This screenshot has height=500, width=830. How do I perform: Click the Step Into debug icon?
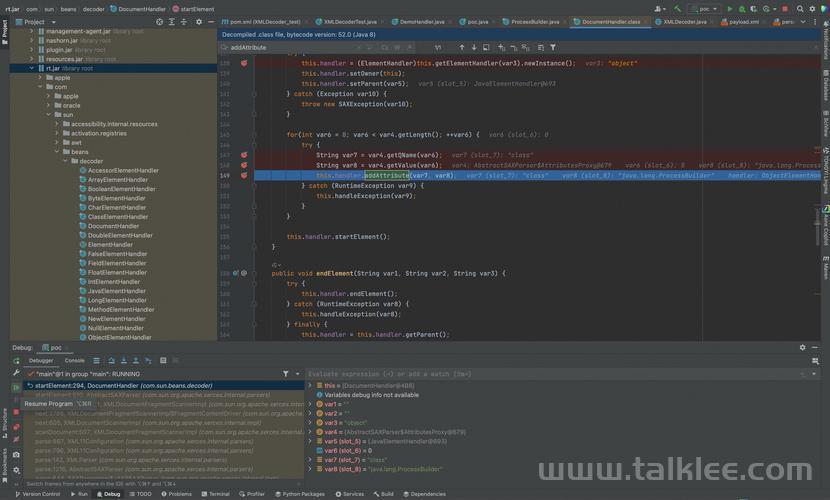click(124, 361)
